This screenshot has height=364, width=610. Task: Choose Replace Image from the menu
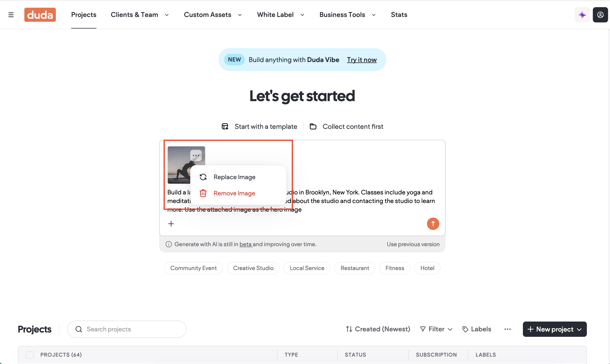click(x=238, y=177)
